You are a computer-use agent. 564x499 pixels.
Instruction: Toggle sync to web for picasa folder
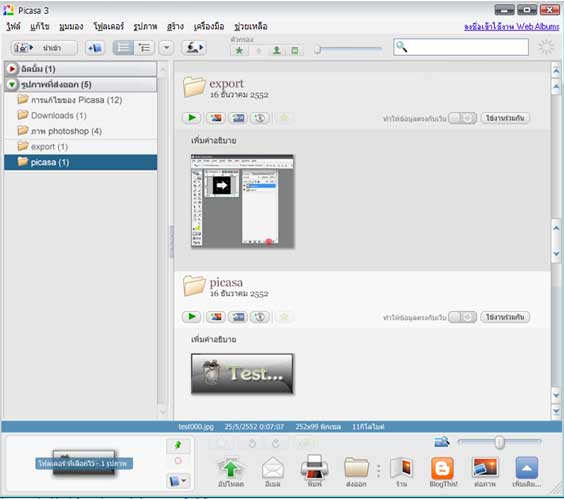pyautogui.click(x=463, y=317)
